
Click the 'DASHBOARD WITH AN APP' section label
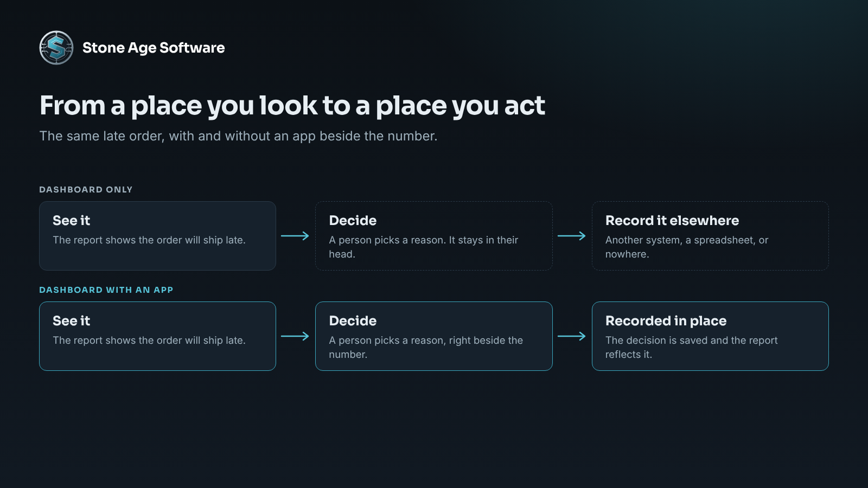coord(106,290)
